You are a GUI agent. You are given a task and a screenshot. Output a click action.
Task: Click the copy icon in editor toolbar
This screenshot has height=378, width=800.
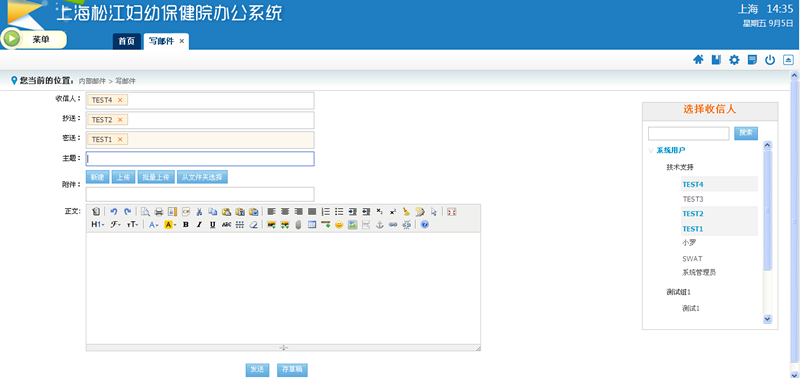tap(213, 212)
